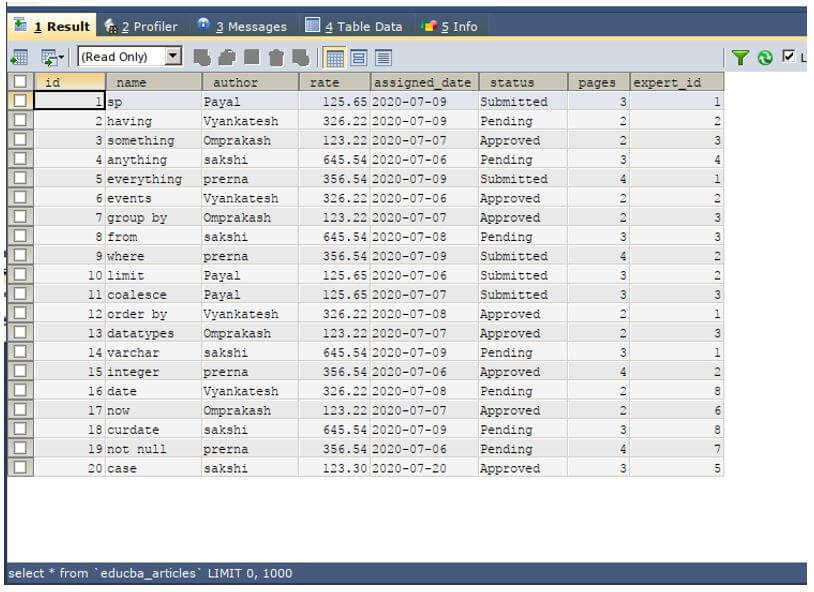Image resolution: width=814 pixels, height=592 pixels.
Task: Check the row checkbox for id 5
Action: 20,178
